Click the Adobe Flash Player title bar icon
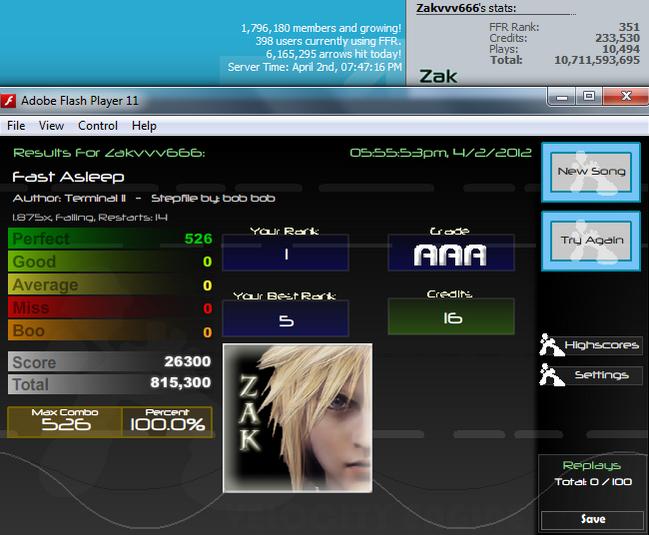The width and height of the screenshot is (649, 535). click(x=8, y=101)
